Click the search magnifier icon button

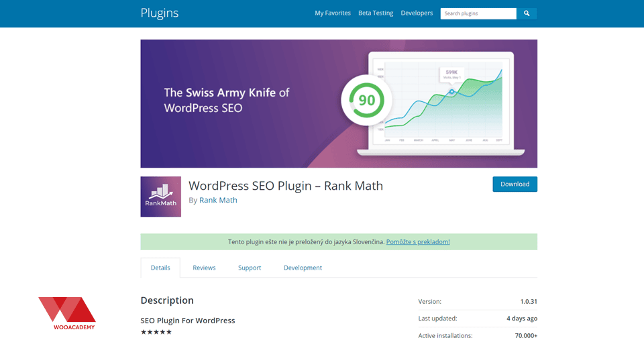point(527,13)
